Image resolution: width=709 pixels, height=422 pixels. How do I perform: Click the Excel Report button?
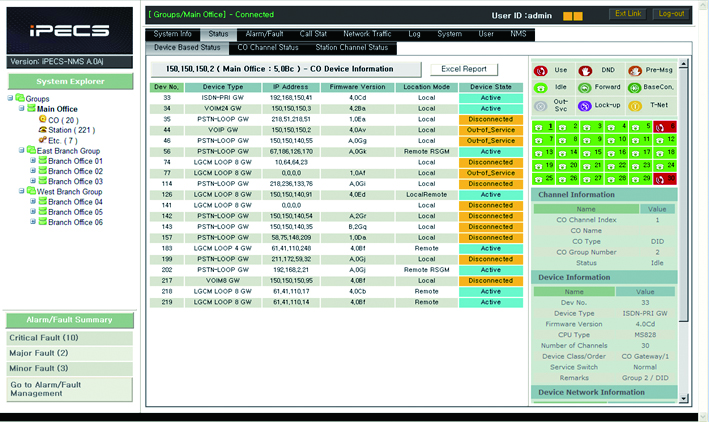pyautogui.click(x=464, y=69)
